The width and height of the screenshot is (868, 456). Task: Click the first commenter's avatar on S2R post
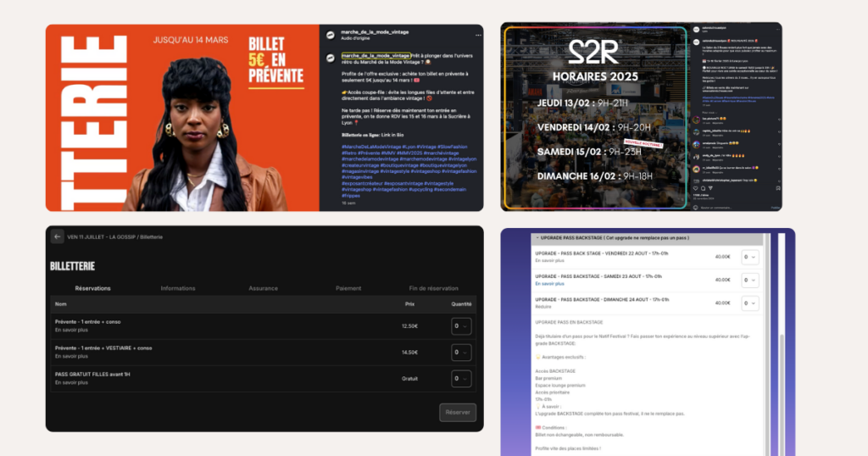pyautogui.click(x=696, y=120)
